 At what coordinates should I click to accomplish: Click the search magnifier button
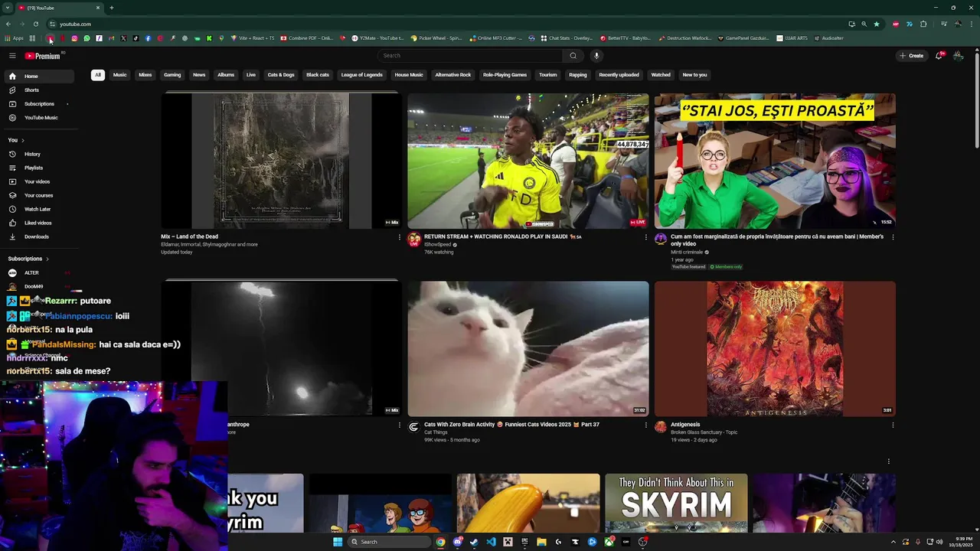573,56
